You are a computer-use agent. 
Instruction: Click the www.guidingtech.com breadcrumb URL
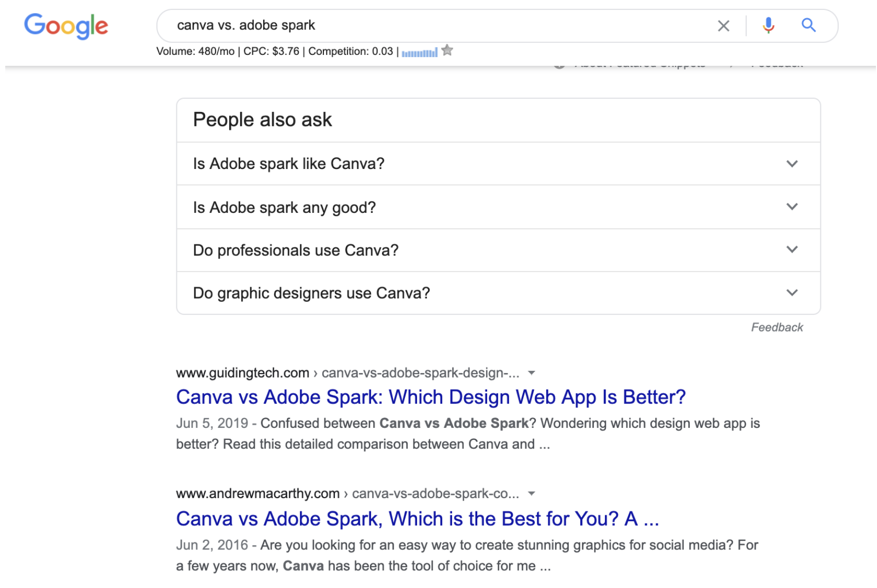coord(242,373)
